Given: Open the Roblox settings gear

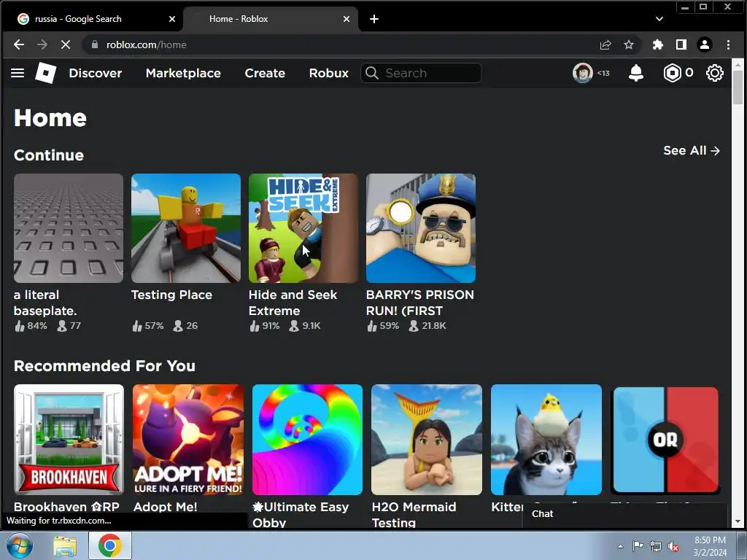Looking at the screenshot, I should coord(715,73).
